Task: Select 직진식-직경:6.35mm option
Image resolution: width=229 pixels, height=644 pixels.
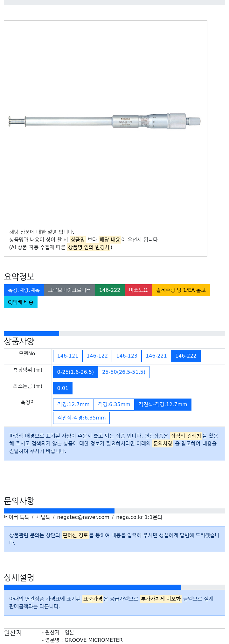Action: click(81, 418)
